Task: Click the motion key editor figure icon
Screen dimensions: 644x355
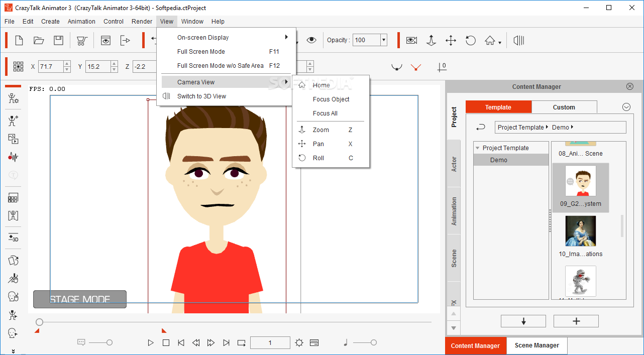Action: click(14, 315)
